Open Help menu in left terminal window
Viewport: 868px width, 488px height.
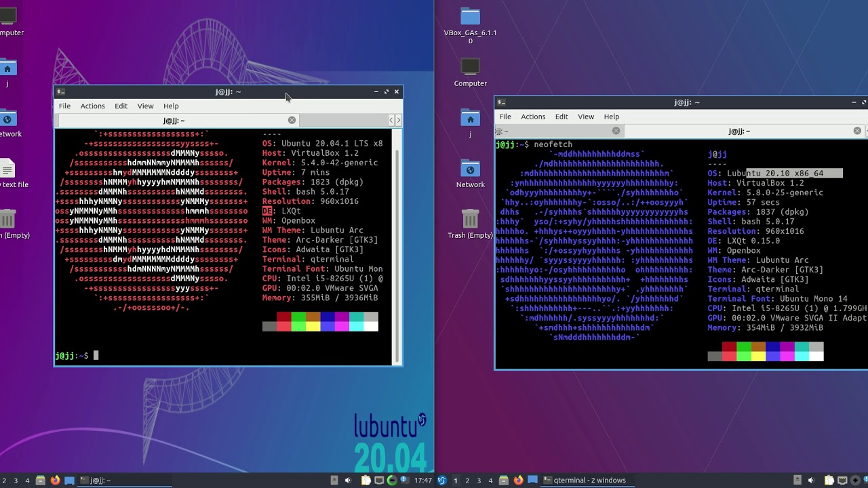tap(171, 106)
